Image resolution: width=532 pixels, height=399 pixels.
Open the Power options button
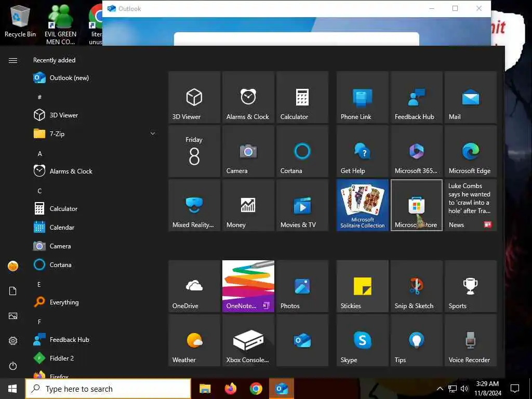tap(13, 366)
